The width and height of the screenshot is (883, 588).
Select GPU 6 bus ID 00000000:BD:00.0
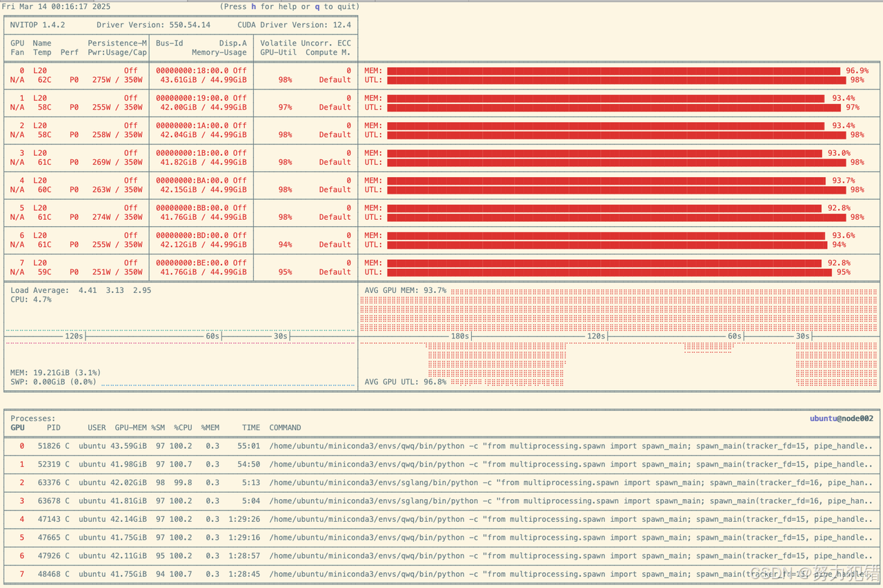pos(192,235)
